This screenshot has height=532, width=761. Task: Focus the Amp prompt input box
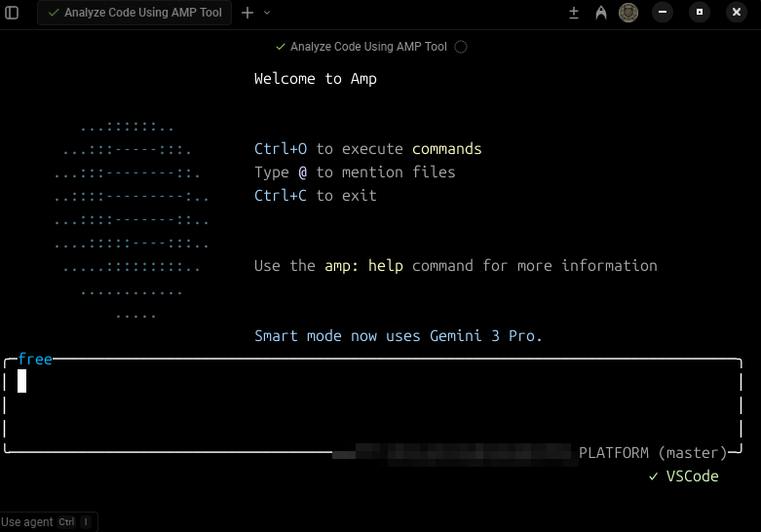tap(373, 405)
